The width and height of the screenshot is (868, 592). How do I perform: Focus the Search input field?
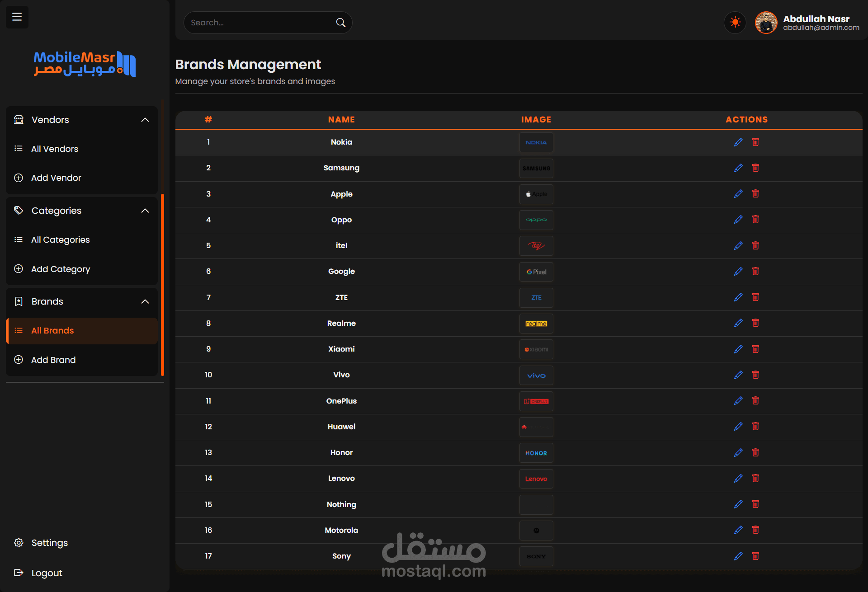click(260, 23)
